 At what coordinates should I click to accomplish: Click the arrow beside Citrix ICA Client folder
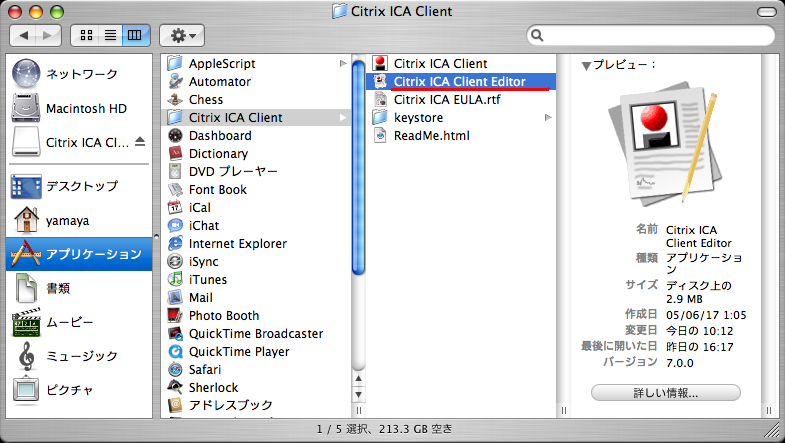coord(343,118)
